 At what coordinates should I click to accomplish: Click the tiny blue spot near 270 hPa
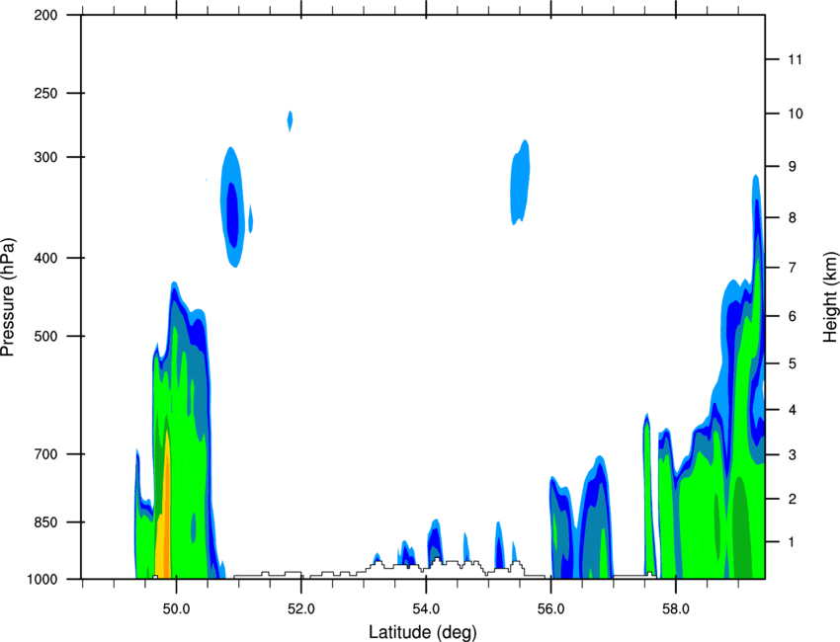pos(290,120)
